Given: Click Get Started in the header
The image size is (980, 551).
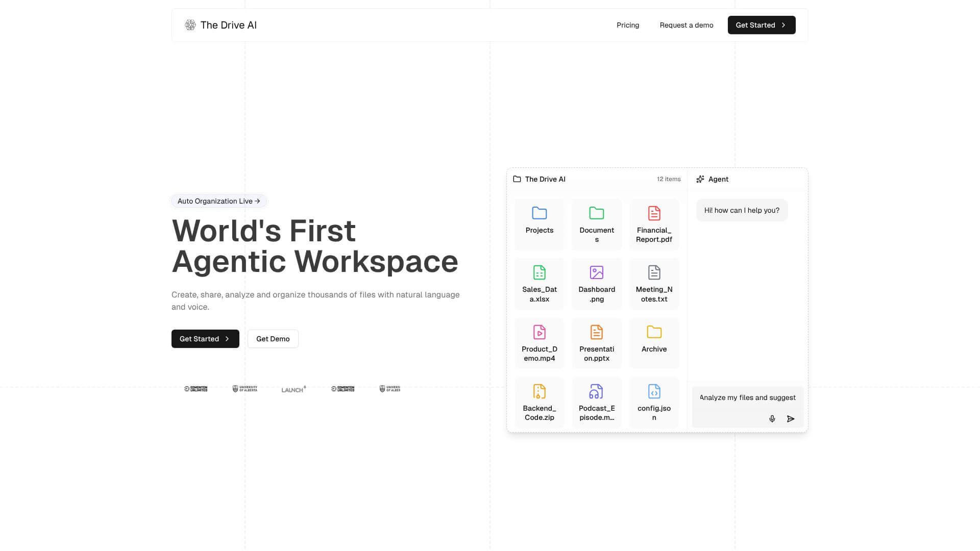Looking at the screenshot, I should [x=761, y=25].
